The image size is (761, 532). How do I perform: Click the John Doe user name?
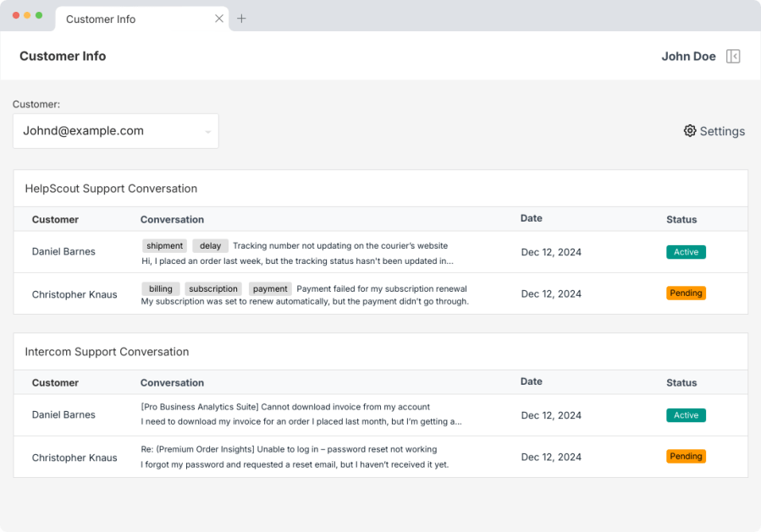[x=688, y=57]
